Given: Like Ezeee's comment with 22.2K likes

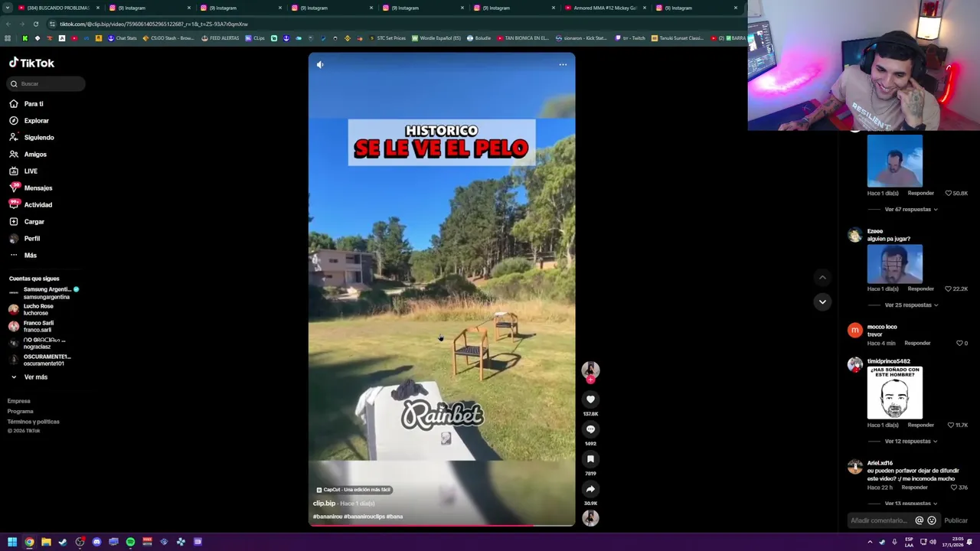Looking at the screenshot, I should (948, 289).
